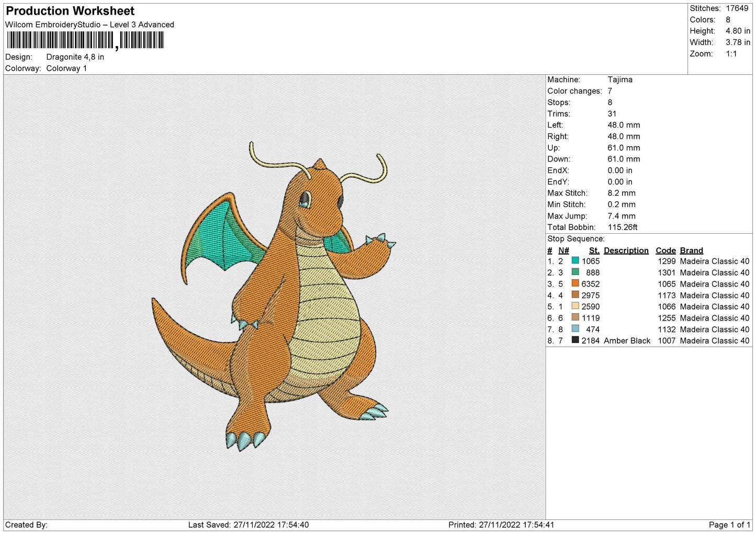The width and height of the screenshot is (756, 534).
Task: Click the tan 1119 color swatch
Action: pyautogui.click(x=576, y=317)
